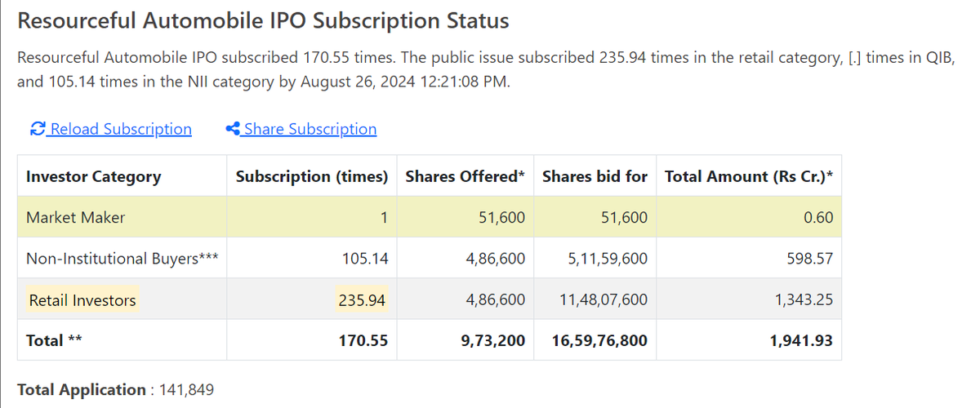The image size is (980, 408).
Task: Select the 'Shares Offered*' column header
Action: [x=465, y=176]
